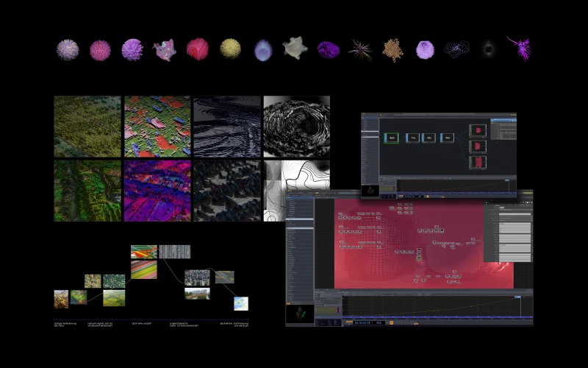
Task: Select the gold fuzzy sphere icon
Action: point(230,49)
